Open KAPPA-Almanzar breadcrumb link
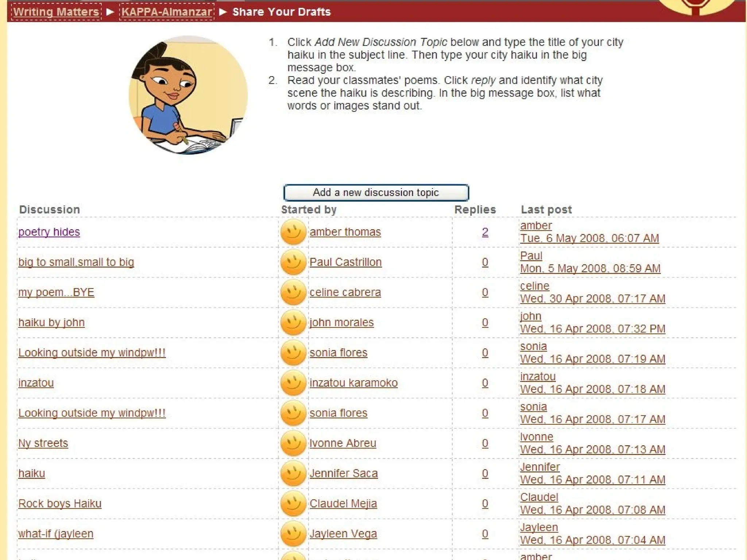 pyautogui.click(x=167, y=12)
